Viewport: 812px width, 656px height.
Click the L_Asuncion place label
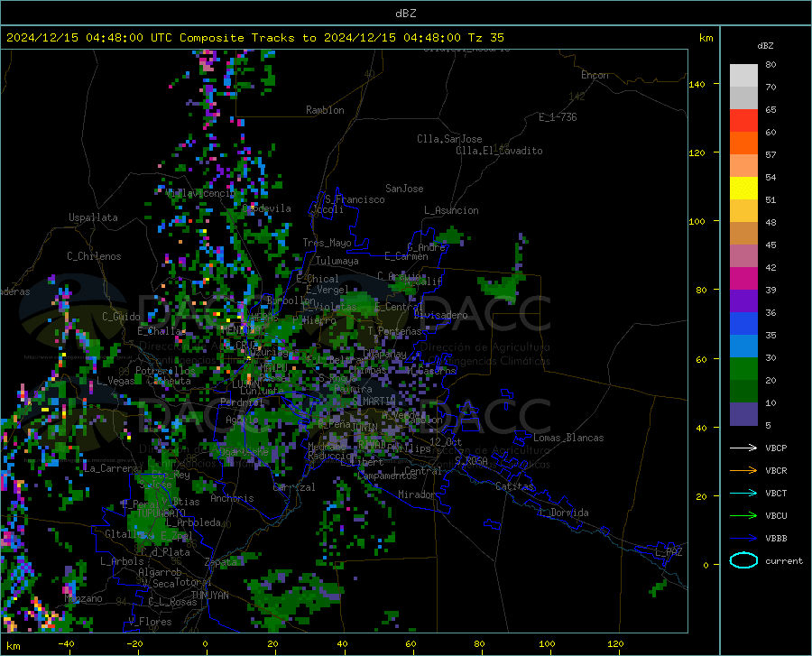point(451,210)
